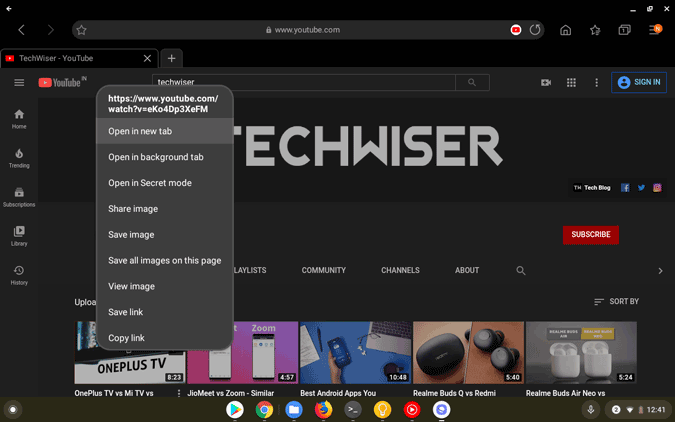Reload the page with refresh icon

pyautogui.click(x=535, y=30)
